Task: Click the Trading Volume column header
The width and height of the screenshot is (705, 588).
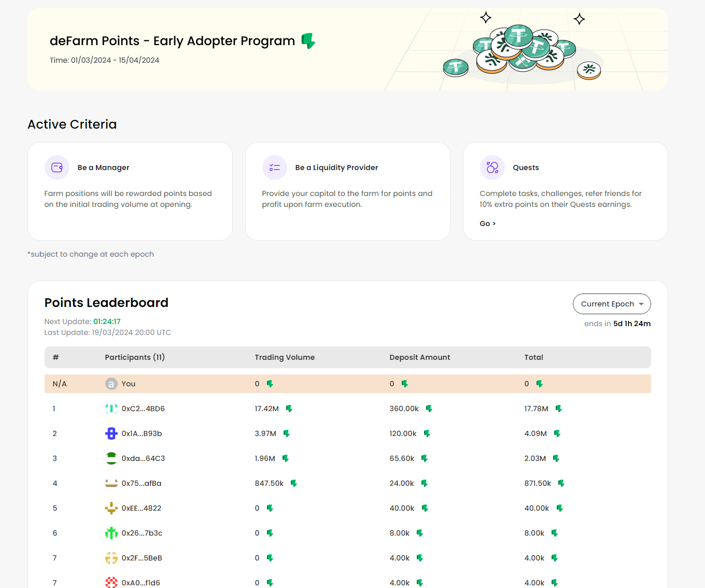Action: pyautogui.click(x=285, y=357)
